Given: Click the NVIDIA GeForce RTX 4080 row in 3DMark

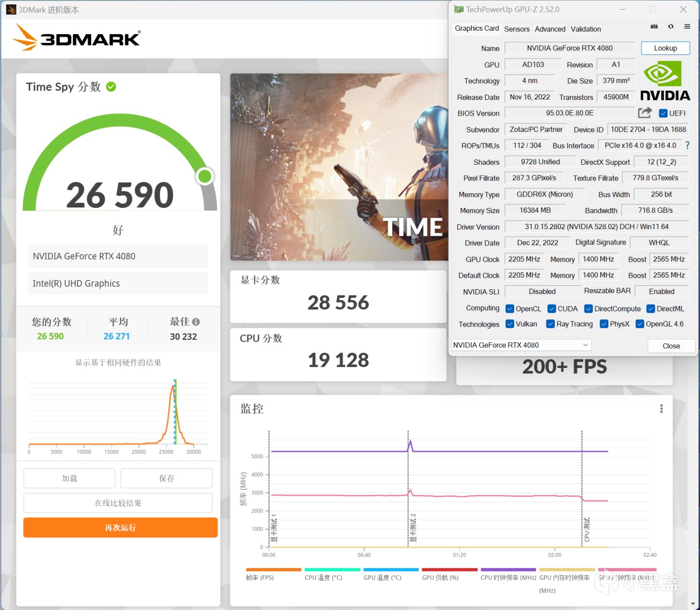Looking at the screenshot, I should coord(118,256).
